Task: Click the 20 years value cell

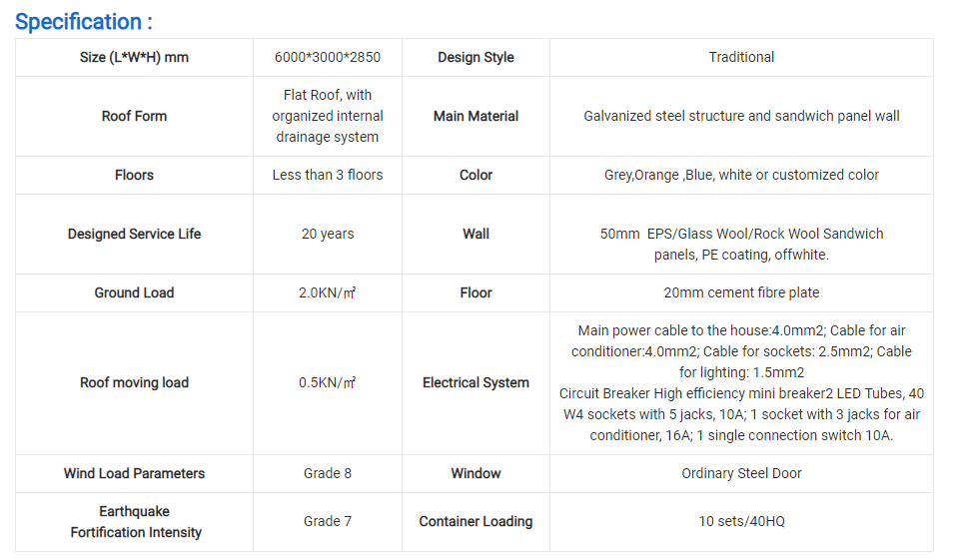Action: pos(328,235)
